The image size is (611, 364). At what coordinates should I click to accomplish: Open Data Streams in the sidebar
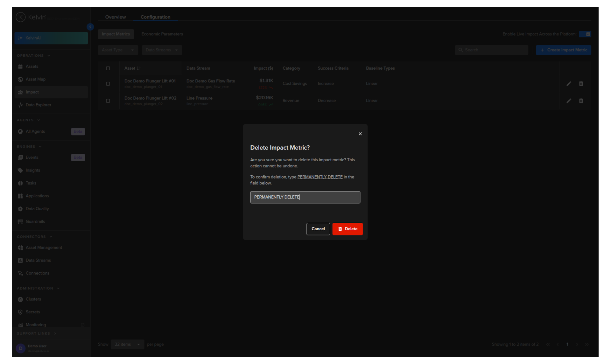(51, 260)
